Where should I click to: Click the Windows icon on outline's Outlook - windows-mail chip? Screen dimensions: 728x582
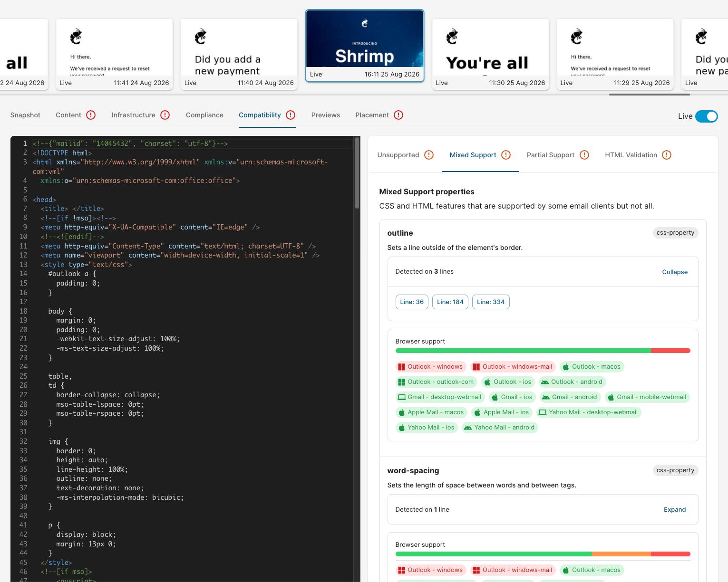(x=476, y=367)
